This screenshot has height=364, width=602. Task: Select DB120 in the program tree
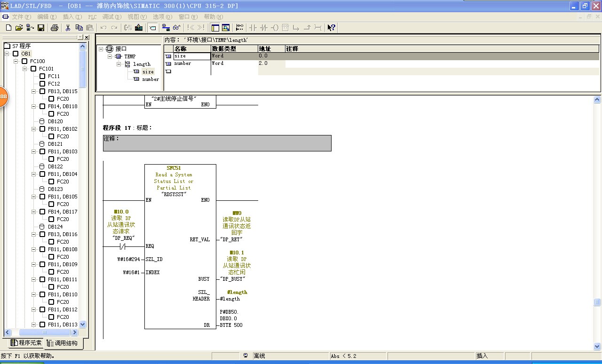click(55, 121)
